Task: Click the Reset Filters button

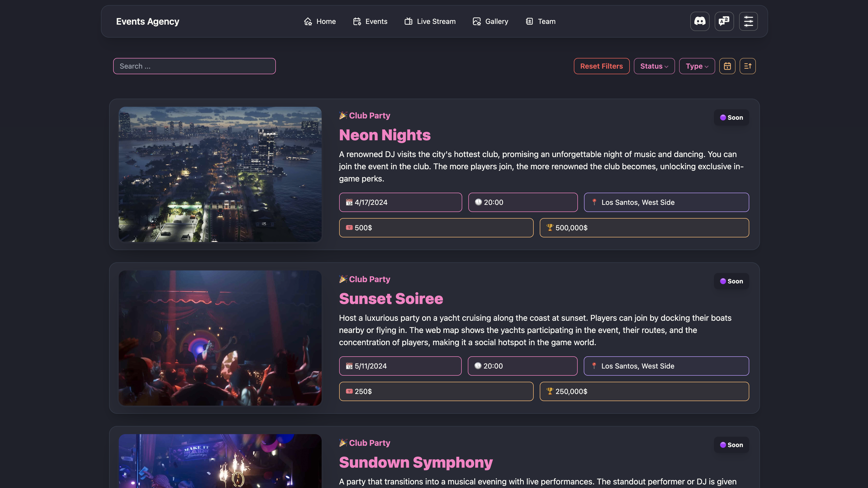Action: click(601, 66)
